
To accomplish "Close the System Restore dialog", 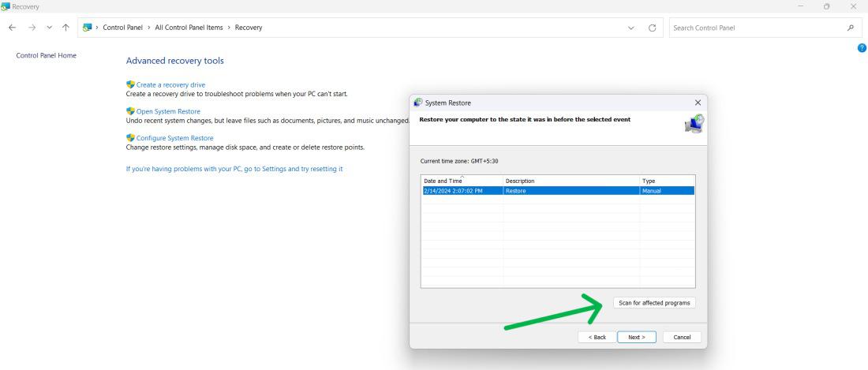I will click(698, 103).
